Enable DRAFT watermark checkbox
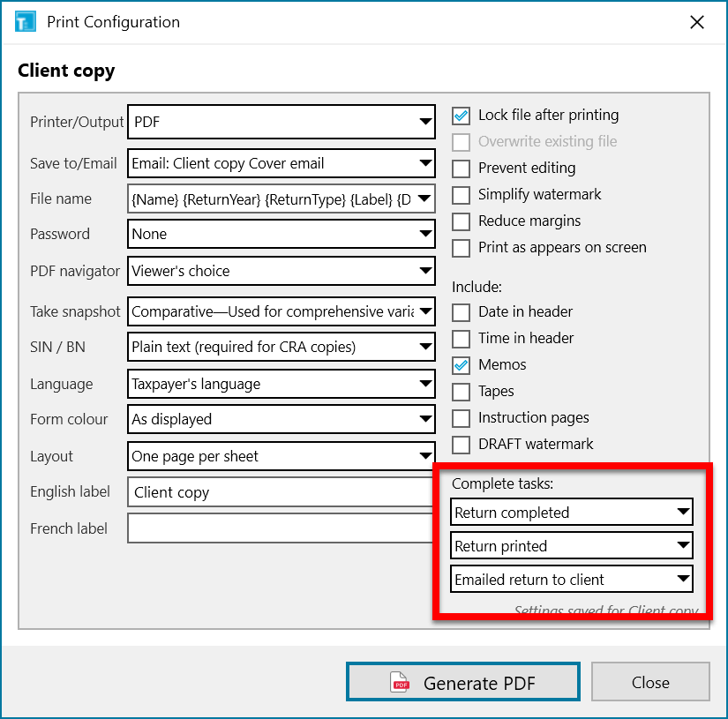Viewport: 728px width, 719px height. [461, 445]
